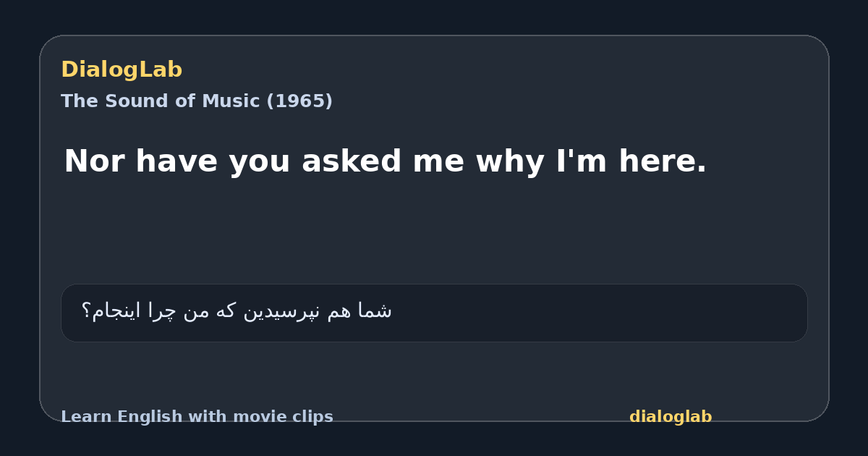Tap the word "me" in the sentence

pyautogui.click(x=439, y=164)
